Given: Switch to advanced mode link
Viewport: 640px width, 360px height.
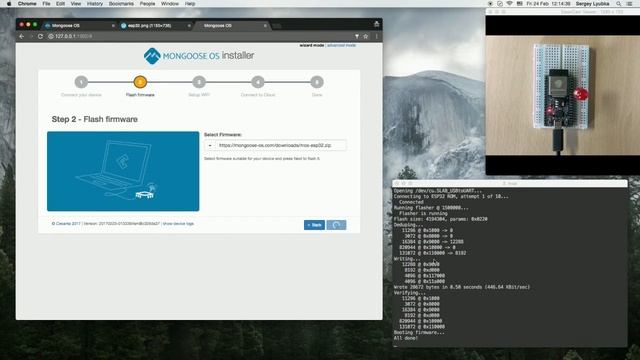Looking at the screenshot, I should pyautogui.click(x=341, y=45).
